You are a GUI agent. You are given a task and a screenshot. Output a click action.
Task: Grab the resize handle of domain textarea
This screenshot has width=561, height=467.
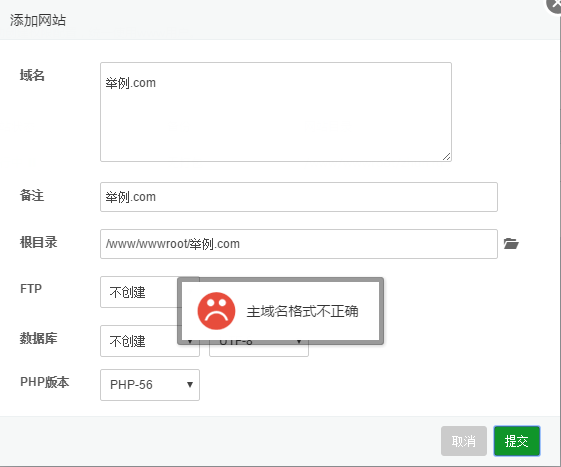[446, 156]
